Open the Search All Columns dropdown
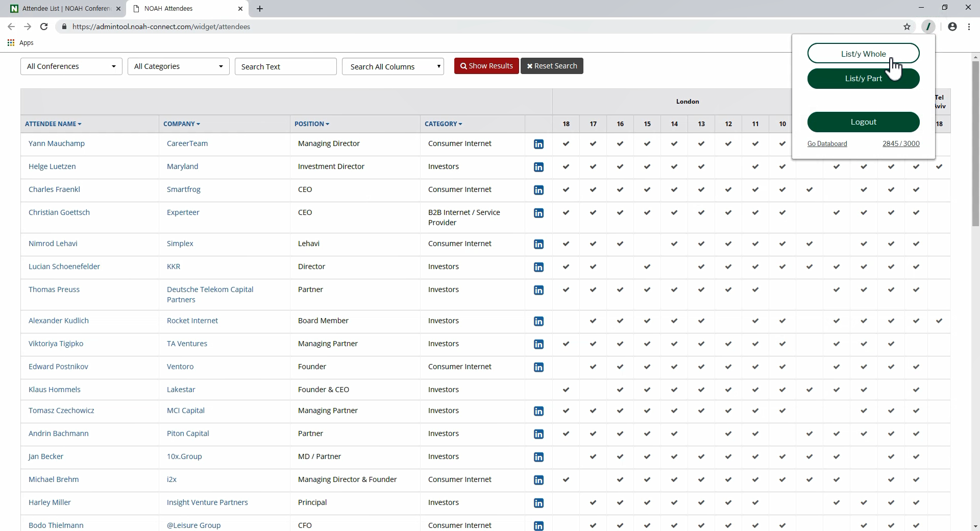 click(393, 66)
